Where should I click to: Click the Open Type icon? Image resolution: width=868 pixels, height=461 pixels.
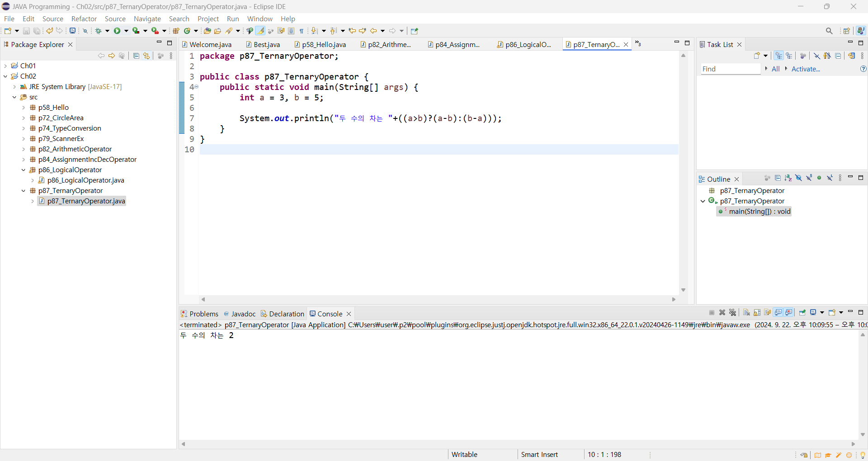click(207, 31)
